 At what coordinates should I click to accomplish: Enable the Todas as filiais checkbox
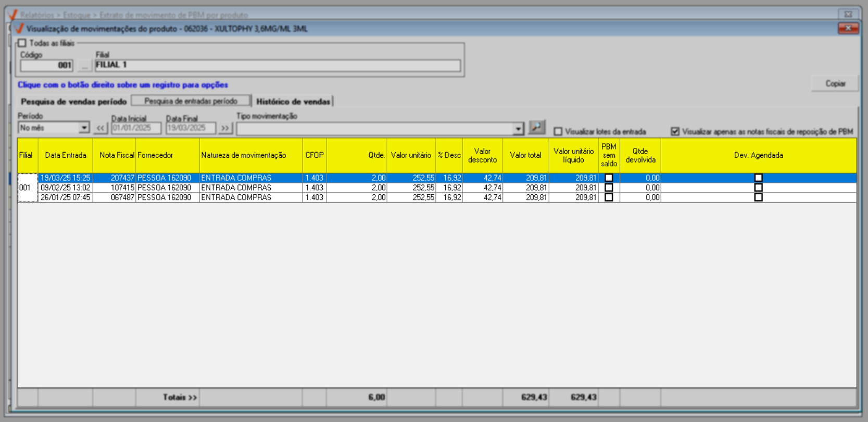[x=22, y=43]
